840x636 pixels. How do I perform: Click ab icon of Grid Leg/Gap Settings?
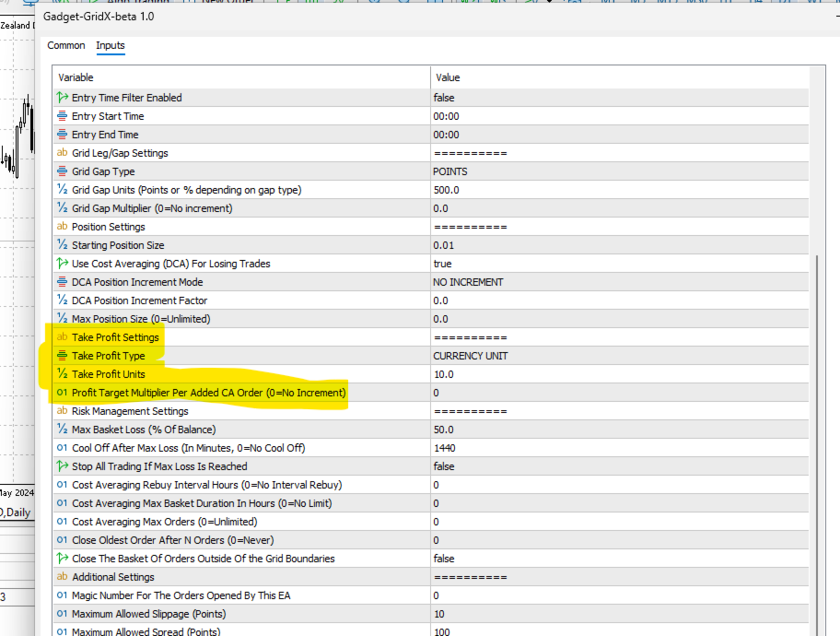point(62,153)
